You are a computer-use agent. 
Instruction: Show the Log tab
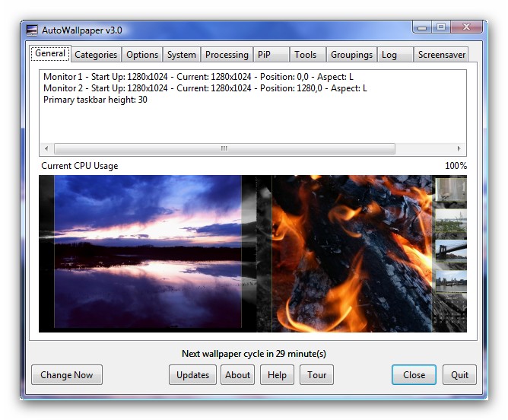pos(389,55)
